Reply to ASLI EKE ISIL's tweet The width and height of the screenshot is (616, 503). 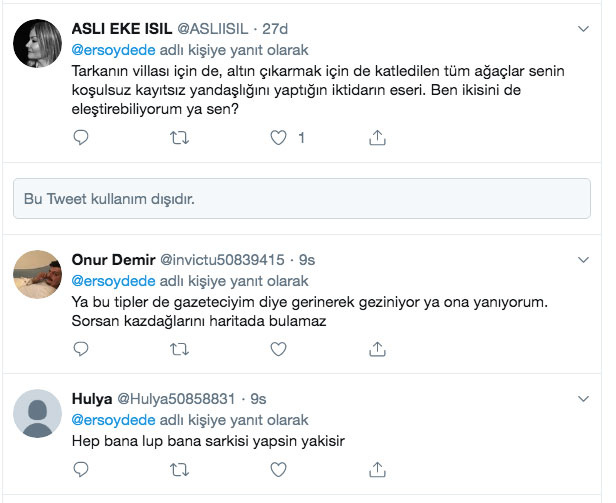(x=82, y=137)
